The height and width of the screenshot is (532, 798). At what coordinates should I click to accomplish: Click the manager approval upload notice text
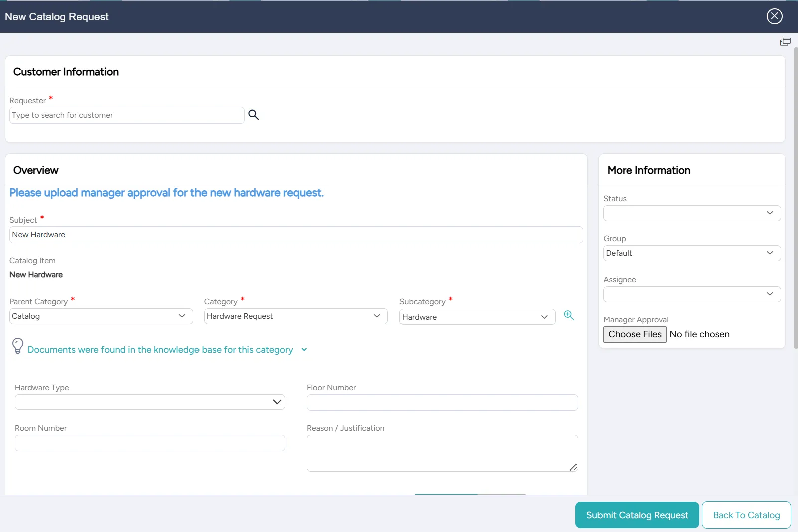(166, 193)
